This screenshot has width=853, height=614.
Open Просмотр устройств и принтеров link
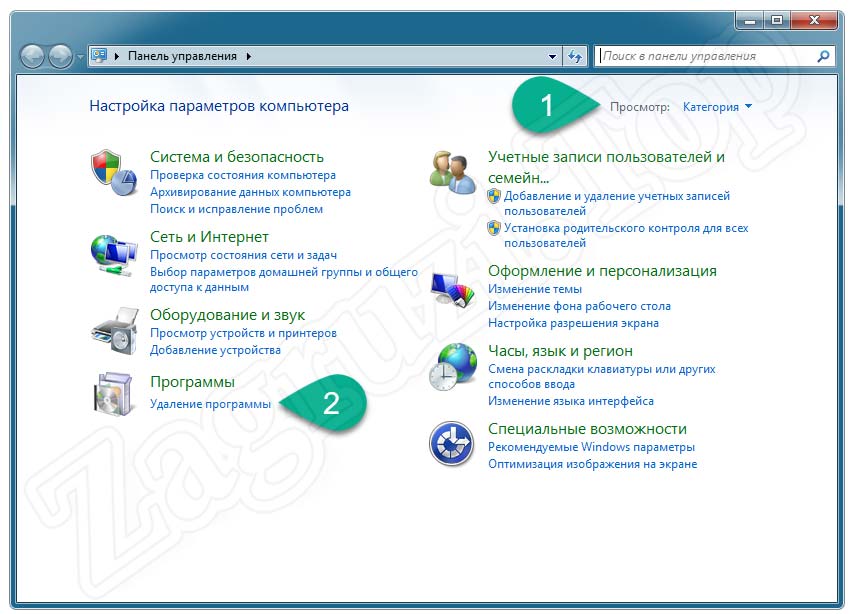(243, 333)
